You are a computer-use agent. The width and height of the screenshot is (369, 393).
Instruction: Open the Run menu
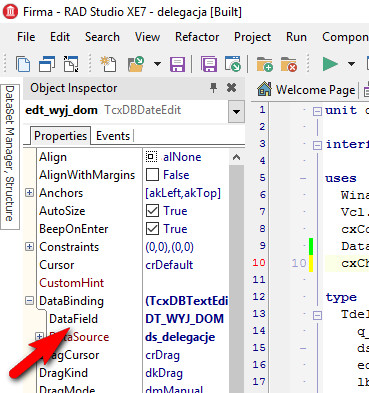(296, 37)
